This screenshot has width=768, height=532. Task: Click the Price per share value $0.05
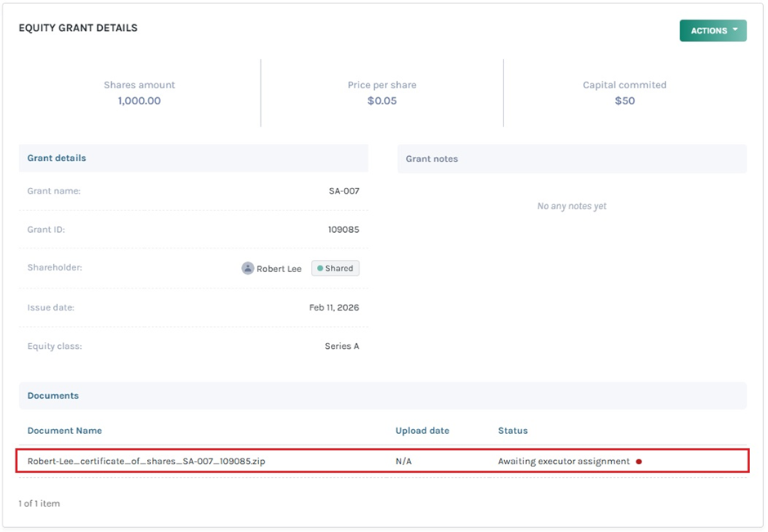tap(382, 101)
